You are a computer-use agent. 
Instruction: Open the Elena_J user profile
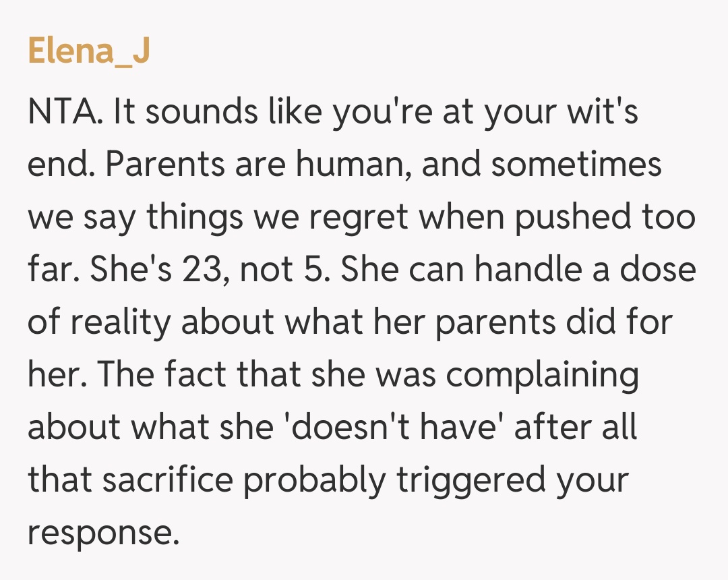[88, 52]
